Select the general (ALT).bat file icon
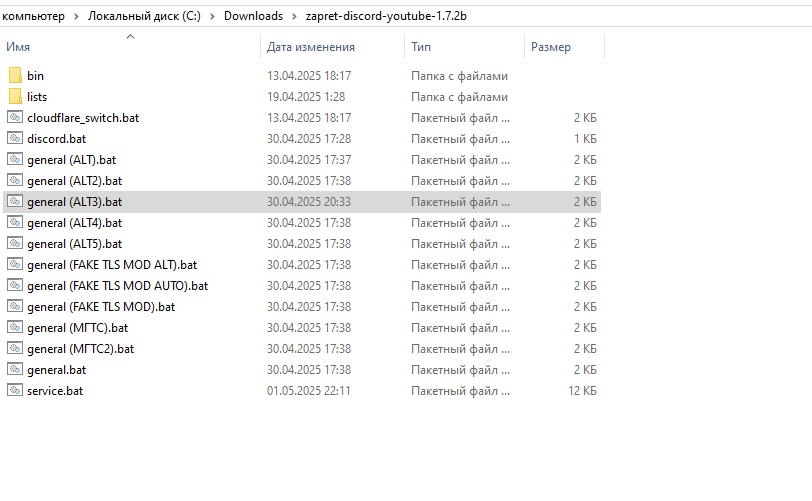Screen dimensions: 812x501 [14, 160]
